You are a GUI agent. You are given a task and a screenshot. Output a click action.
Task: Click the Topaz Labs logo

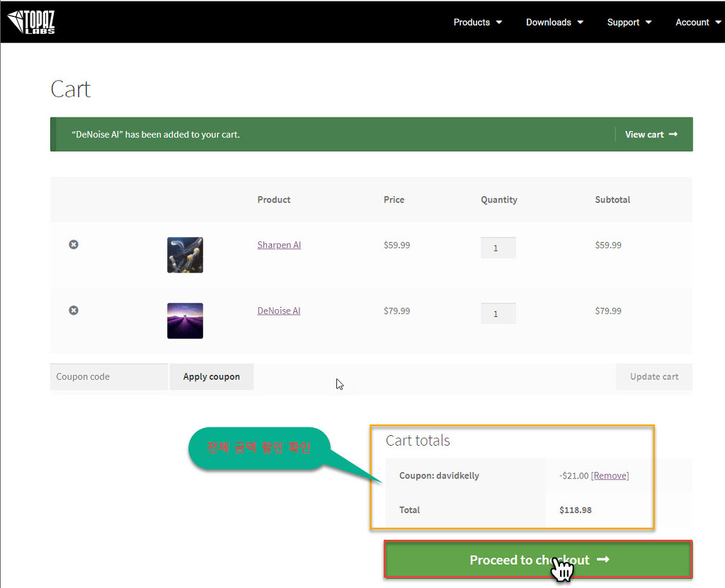[x=31, y=22]
